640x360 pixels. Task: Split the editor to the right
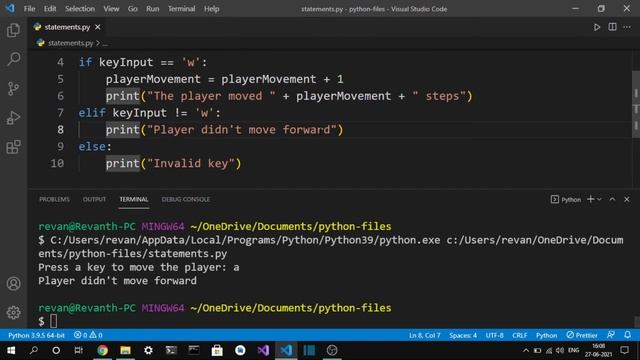(x=612, y=27)
